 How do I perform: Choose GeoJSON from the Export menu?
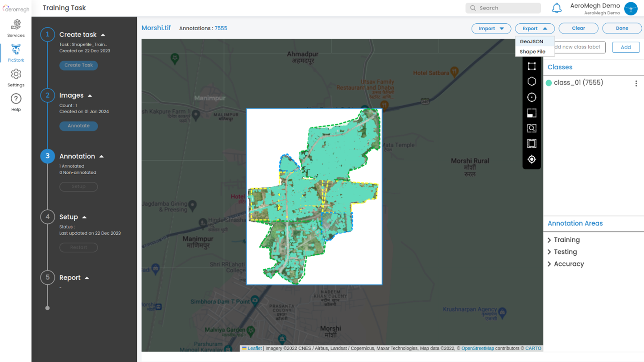click(x=531, y=41)
